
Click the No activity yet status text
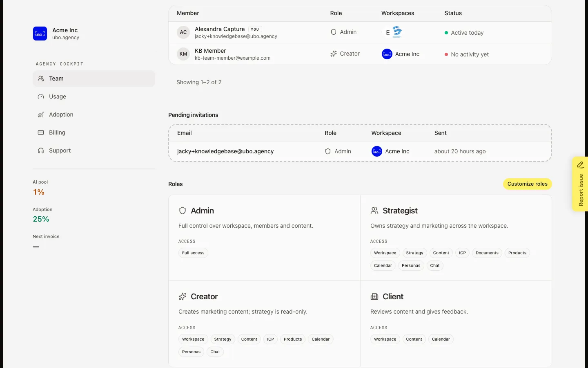pyautogui.click(x=470, y=54)
